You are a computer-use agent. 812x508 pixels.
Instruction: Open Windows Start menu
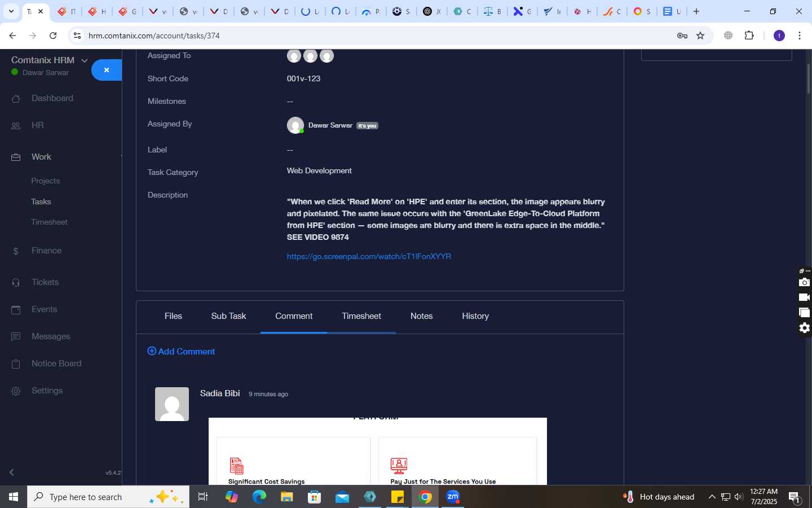[14, 497]
